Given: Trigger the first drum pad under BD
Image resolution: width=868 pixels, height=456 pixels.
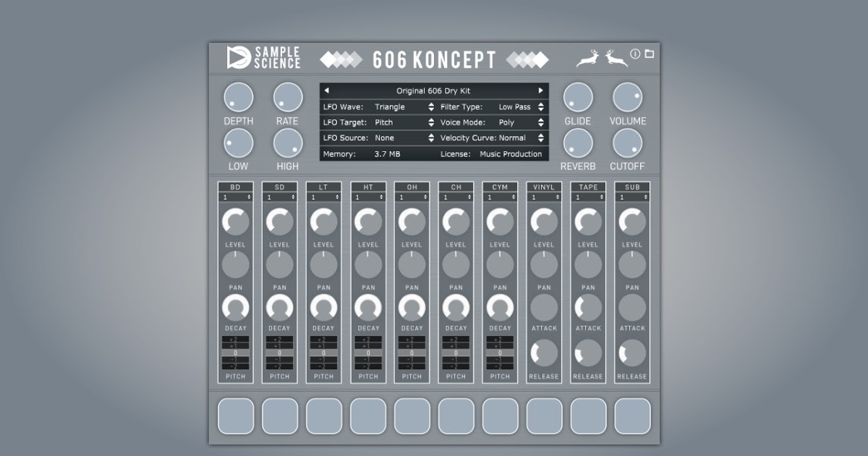Looking at the screenshot, I should [x=236, y=416].
